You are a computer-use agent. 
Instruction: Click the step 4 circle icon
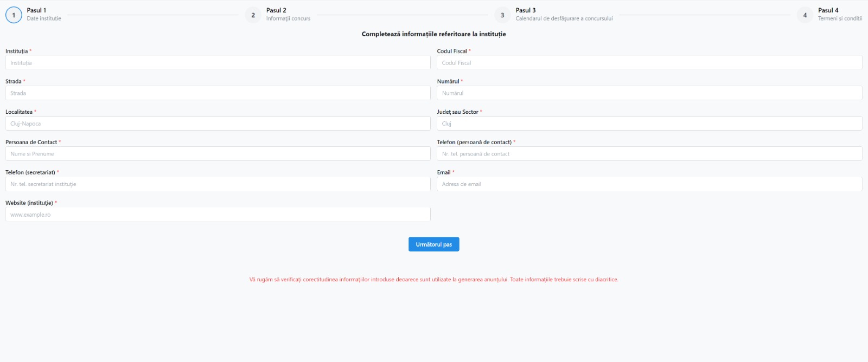click(x=805, y=15)
